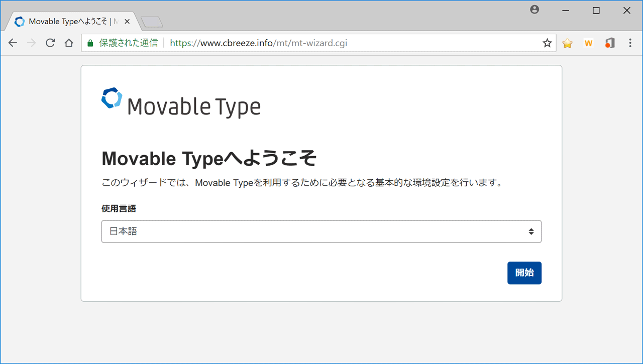Open the yellow star extension
Image resolution: width=643 pixels, height=364 pixels.
tap(568, 43)
